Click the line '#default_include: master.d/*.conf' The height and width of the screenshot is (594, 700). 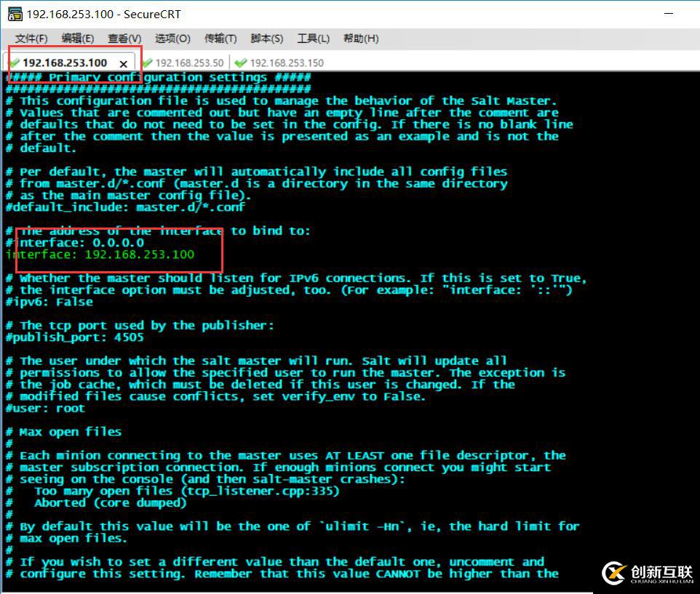125,207
